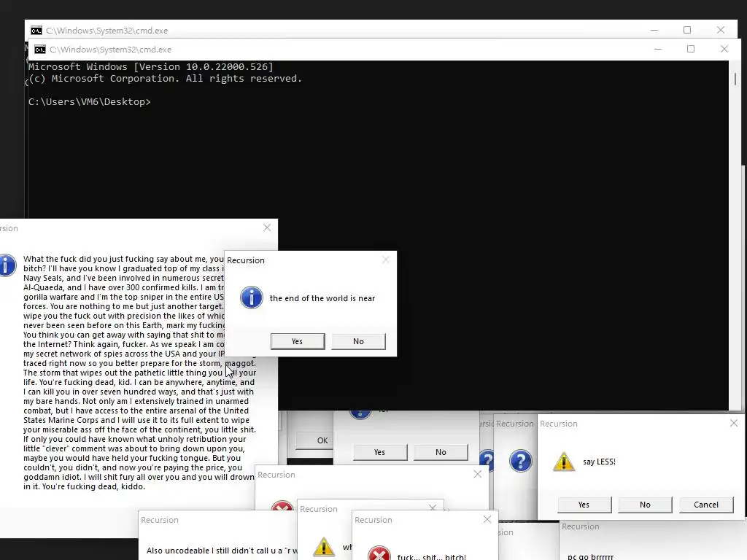Click No next to Yes in hidden dialog
The height and width of the screenshot is (560, 747).
click(441, 452)
